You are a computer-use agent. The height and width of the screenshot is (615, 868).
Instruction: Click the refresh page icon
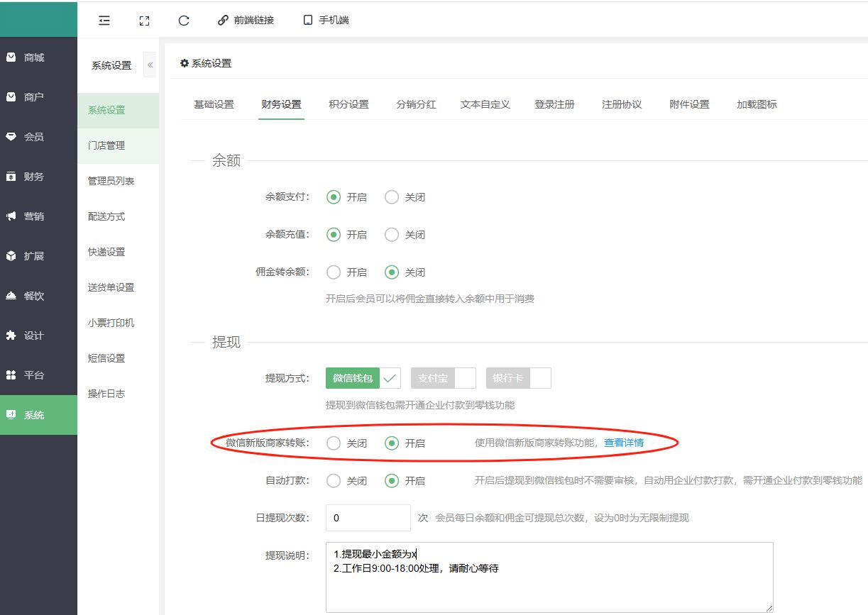click(184, 21)
